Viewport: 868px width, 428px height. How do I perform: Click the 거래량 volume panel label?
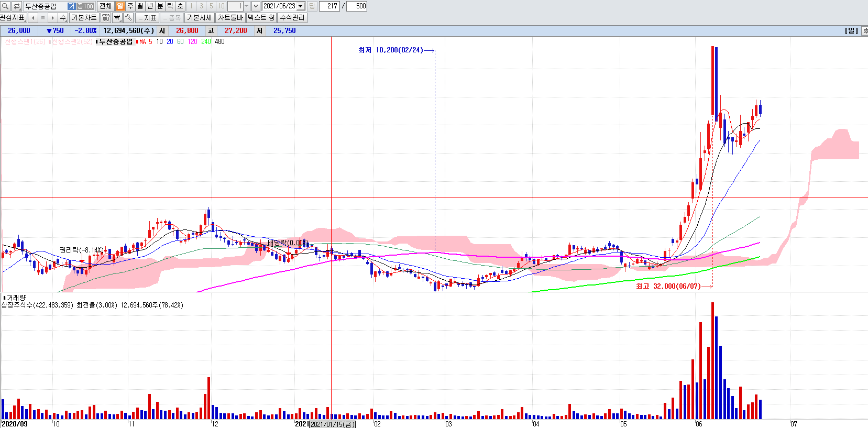15,298
